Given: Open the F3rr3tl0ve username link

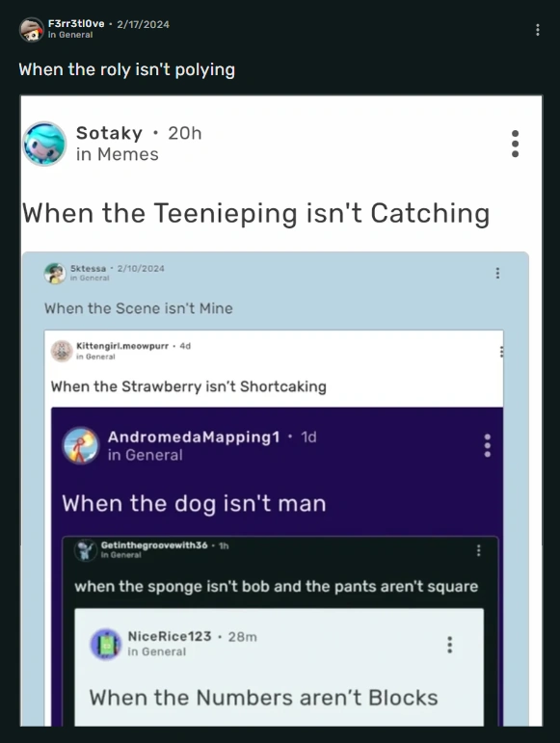Looking at the screenshot, I should (76, 24).
